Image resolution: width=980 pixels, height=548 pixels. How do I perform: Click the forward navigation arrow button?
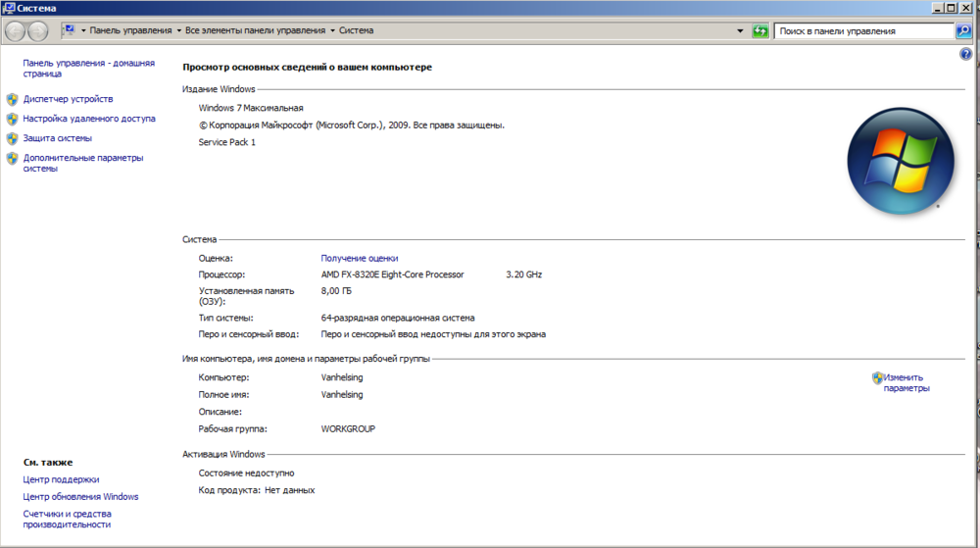pyautogui.click(x=38, y=31)
